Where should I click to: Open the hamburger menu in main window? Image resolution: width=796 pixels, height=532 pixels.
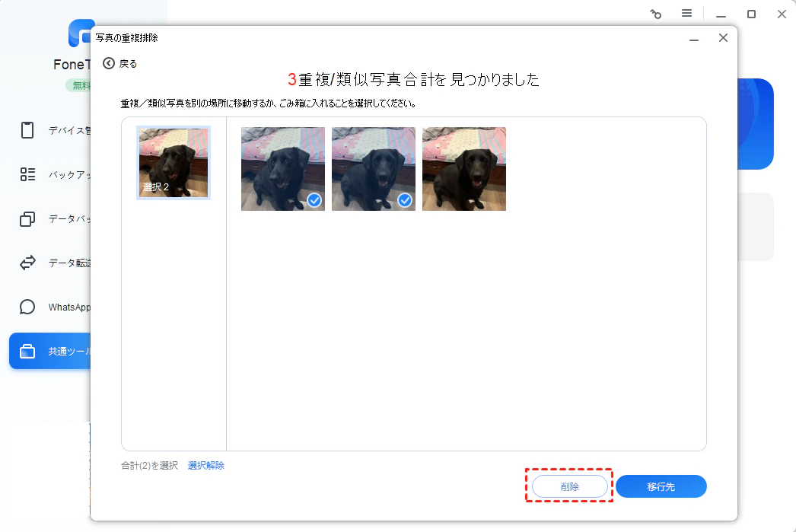tap(687, 13)
